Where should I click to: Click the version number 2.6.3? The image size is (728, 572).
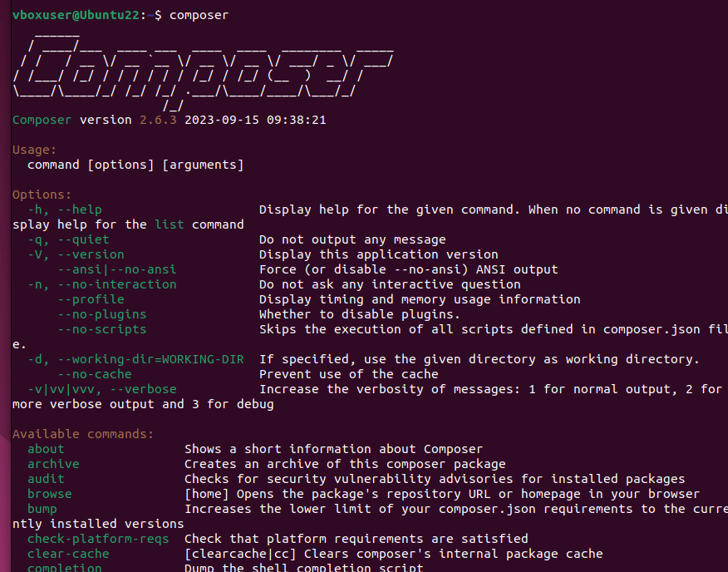[x=158, y=120]
